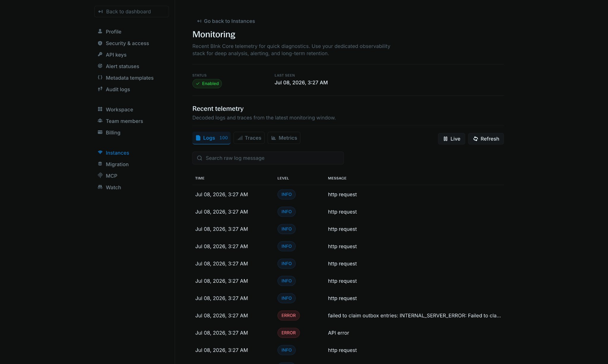Click the circular arrows icon on Refresh

[x=476, y=139]
